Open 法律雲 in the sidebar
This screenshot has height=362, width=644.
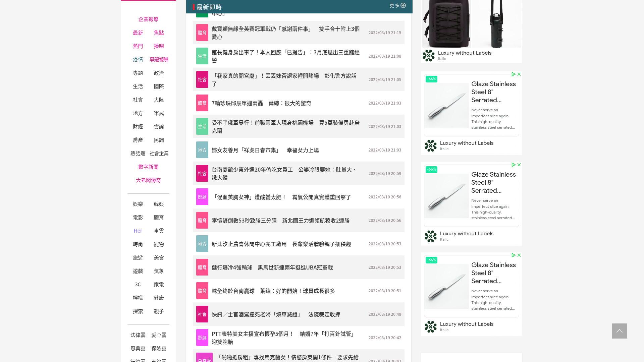pyautogui.click(x=138, y=335)
